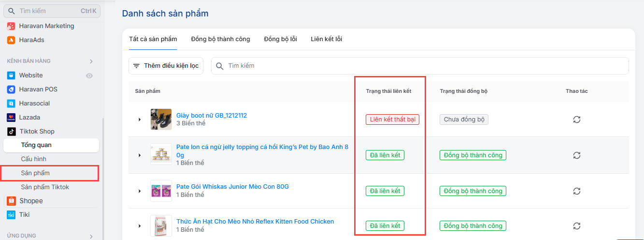
Task: Select Sản phẩm Tiktok in the sidebar
Action: click(45, 187)
